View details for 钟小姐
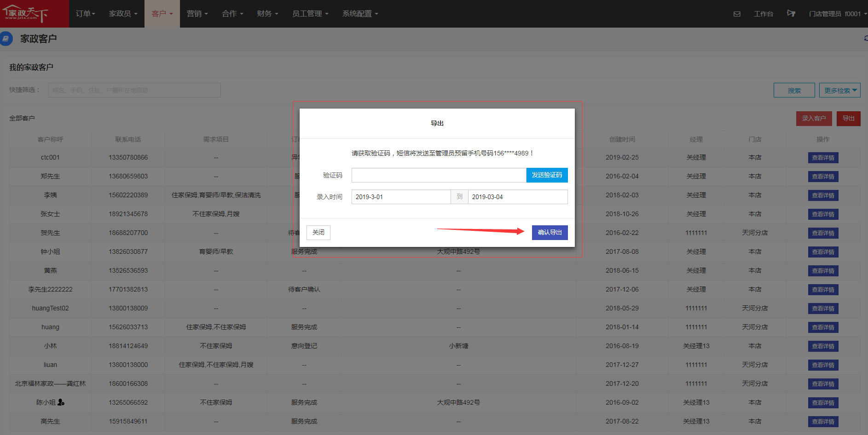 (823, 252)
